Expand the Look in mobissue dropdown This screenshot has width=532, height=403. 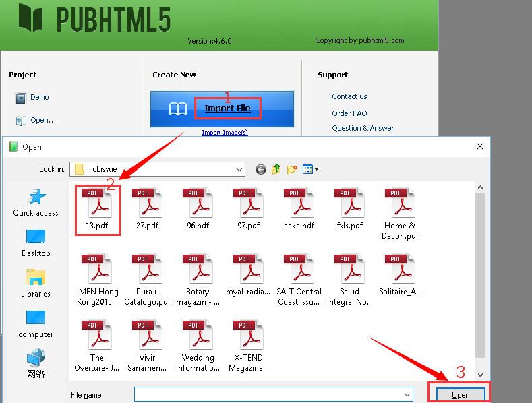(239, 169)
